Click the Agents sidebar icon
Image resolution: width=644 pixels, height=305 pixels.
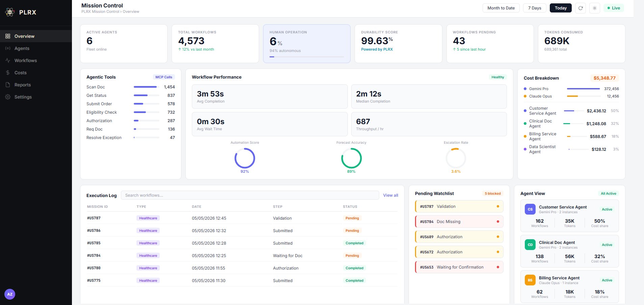(8, 48)
